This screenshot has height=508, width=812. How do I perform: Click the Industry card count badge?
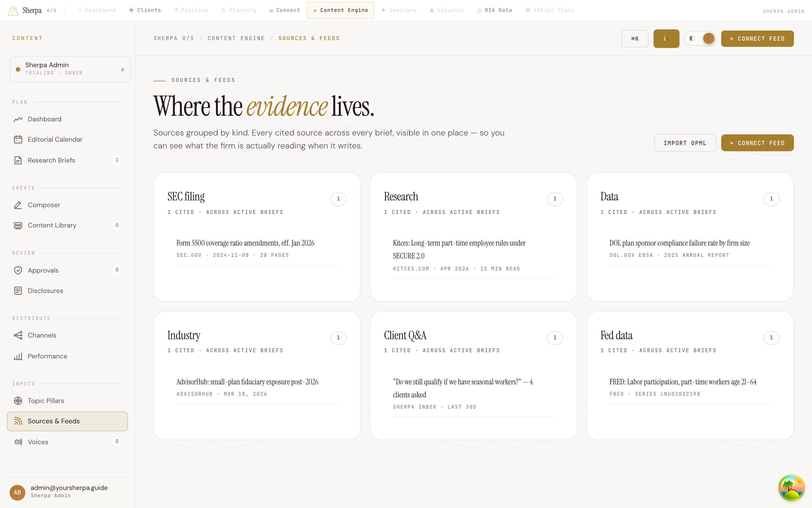click(338, 338)
